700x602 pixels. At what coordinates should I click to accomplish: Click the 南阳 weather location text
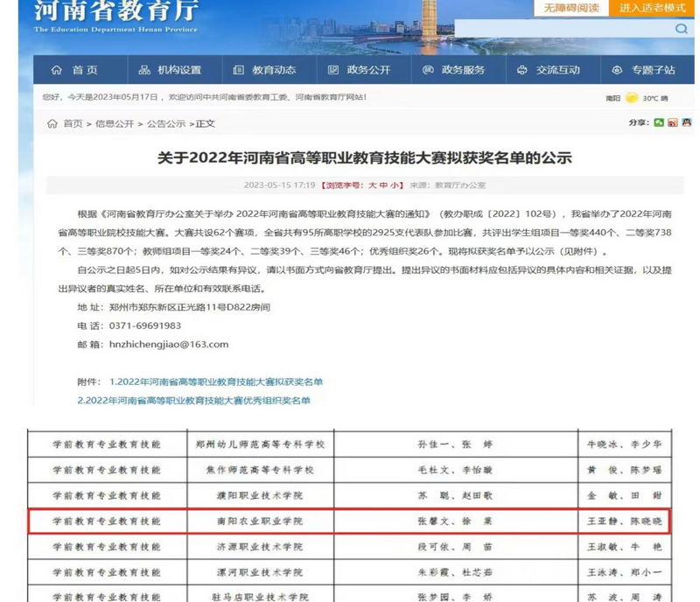(x=613, y=98)
